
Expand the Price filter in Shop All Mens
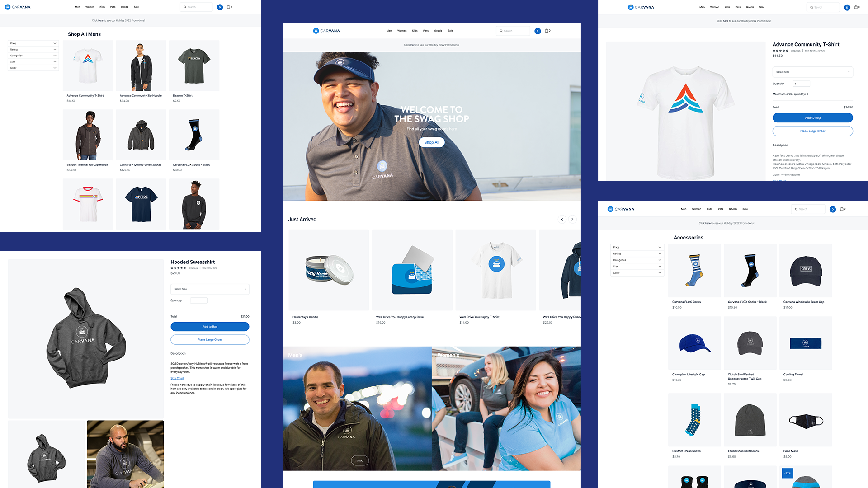(x=33, y=43)
